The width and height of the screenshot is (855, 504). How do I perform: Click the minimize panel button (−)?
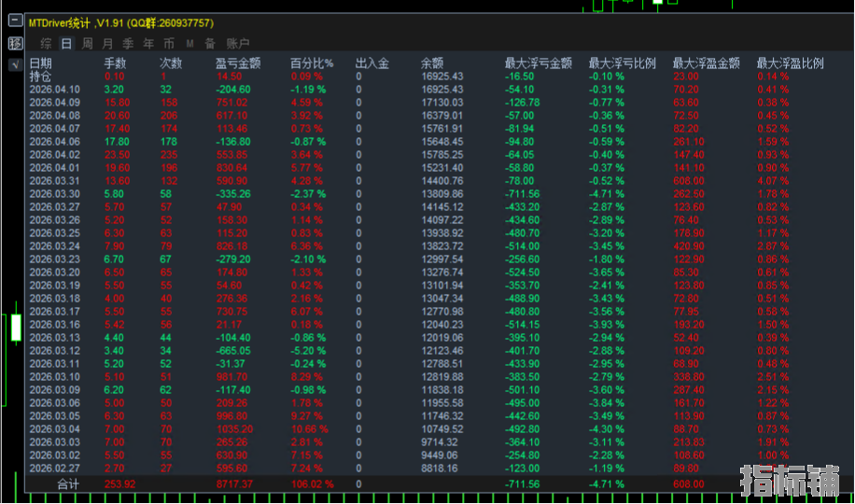click(15, 22)
